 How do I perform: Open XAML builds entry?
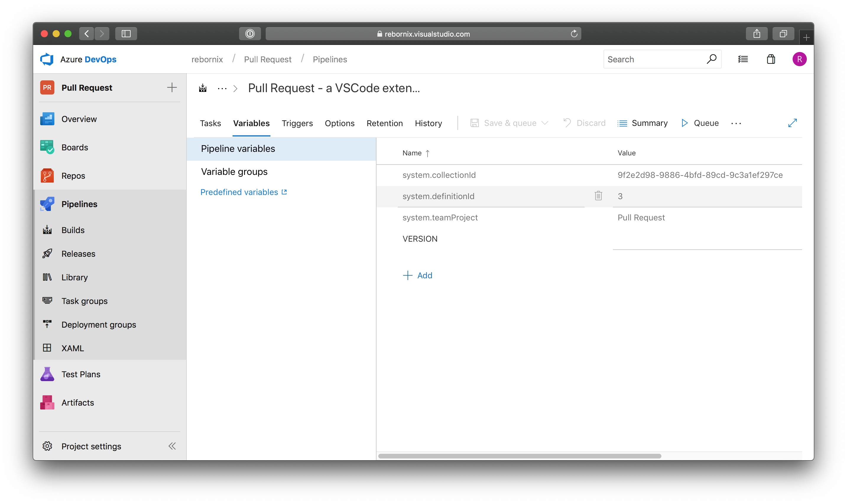click(72, 348)
